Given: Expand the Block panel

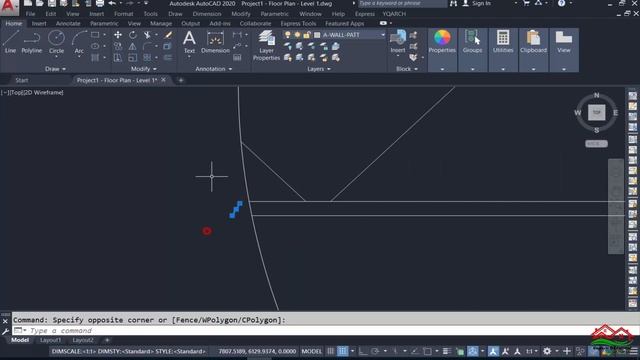Looking at the screenshot, I should click(x=407, y=69).
